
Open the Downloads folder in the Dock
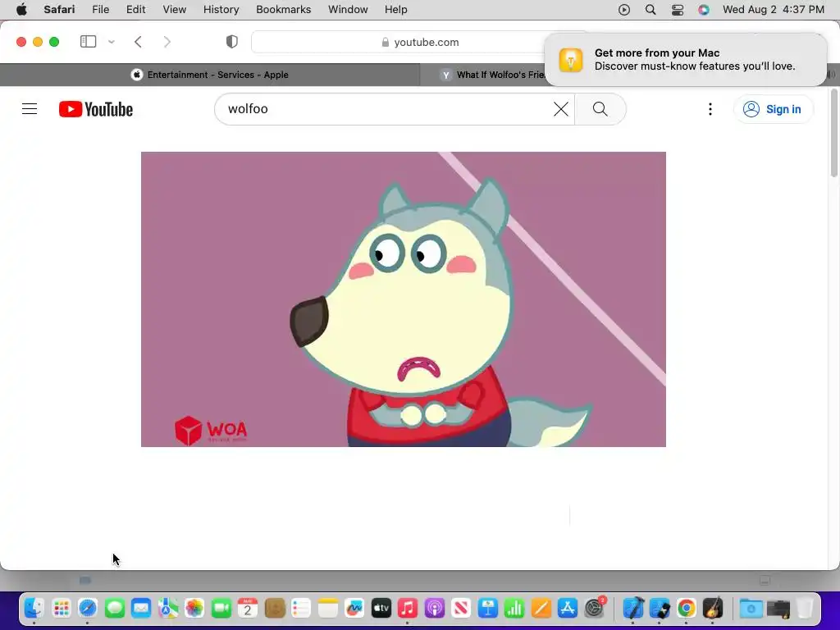751,609
